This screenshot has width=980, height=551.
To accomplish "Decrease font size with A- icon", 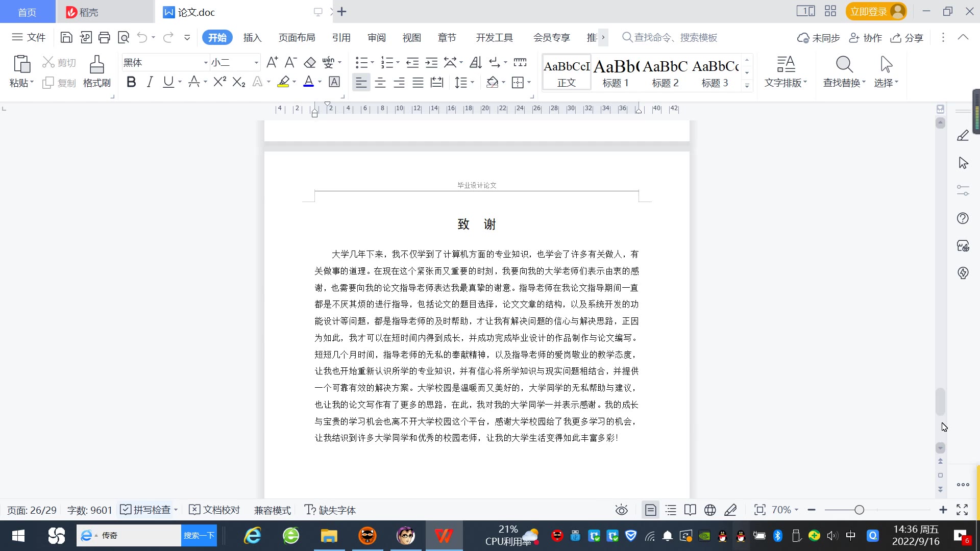I will pos(290,62).
